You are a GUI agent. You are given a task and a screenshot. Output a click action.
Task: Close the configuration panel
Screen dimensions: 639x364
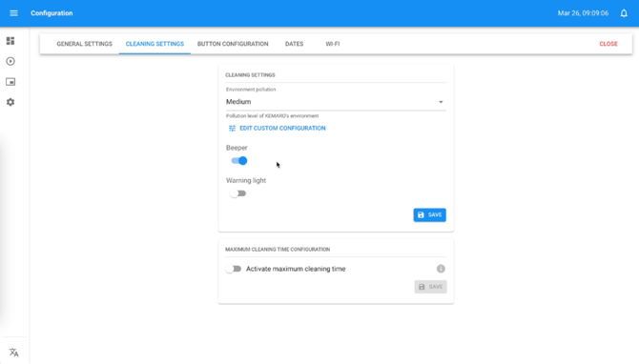point(608,44)
